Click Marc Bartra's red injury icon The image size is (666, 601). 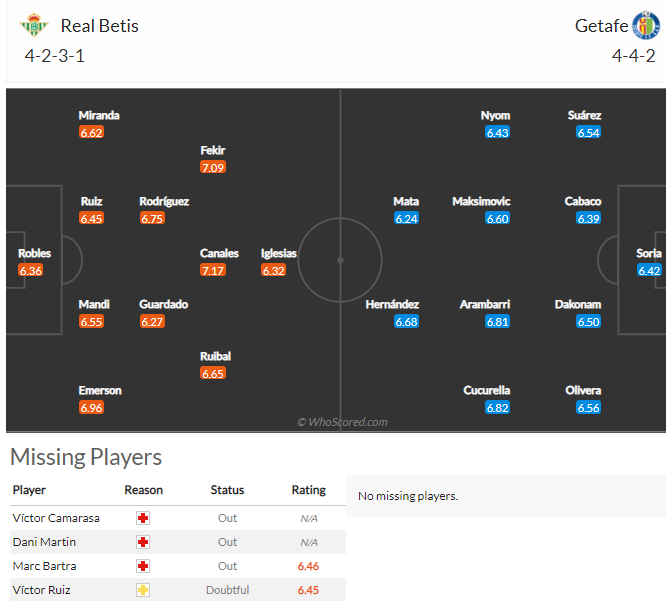pyautogui.click(x=143, y=566)
